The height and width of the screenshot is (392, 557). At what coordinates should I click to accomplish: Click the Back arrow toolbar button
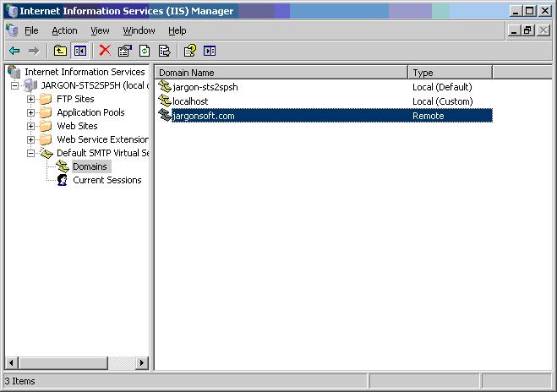tap(14, 51)
